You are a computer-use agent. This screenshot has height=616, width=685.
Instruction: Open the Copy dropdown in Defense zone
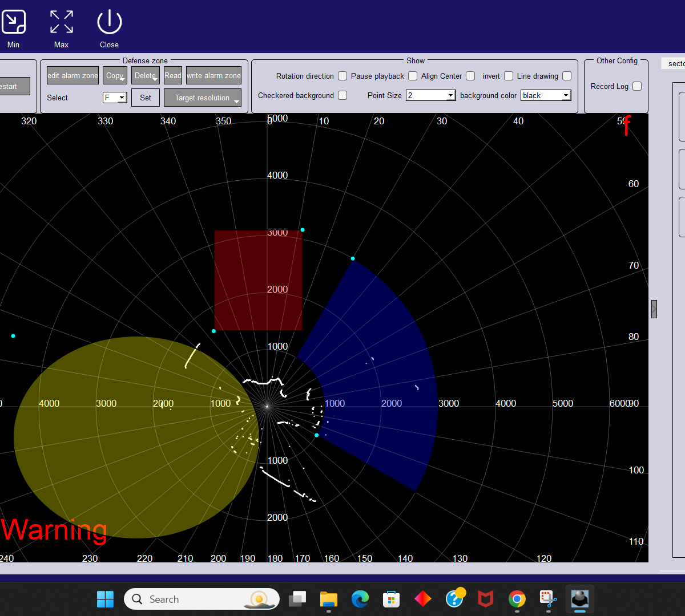click(115, 75)
